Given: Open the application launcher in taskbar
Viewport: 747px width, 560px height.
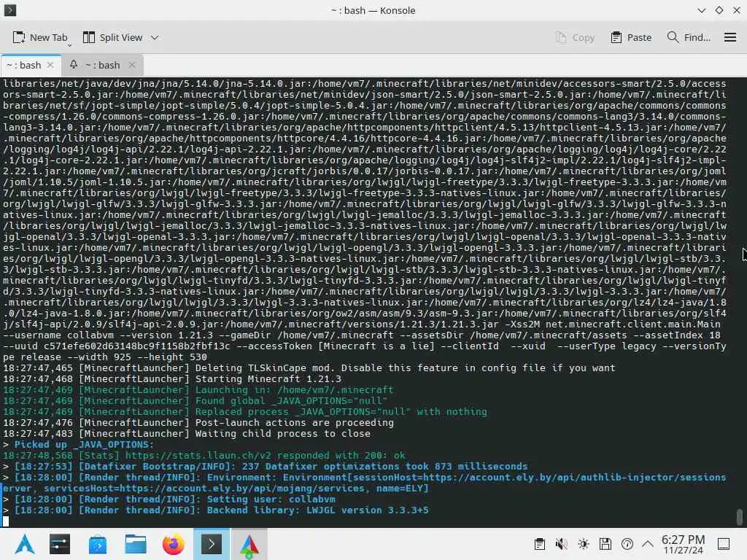Looking at the screenshot, I should [24, 544].
